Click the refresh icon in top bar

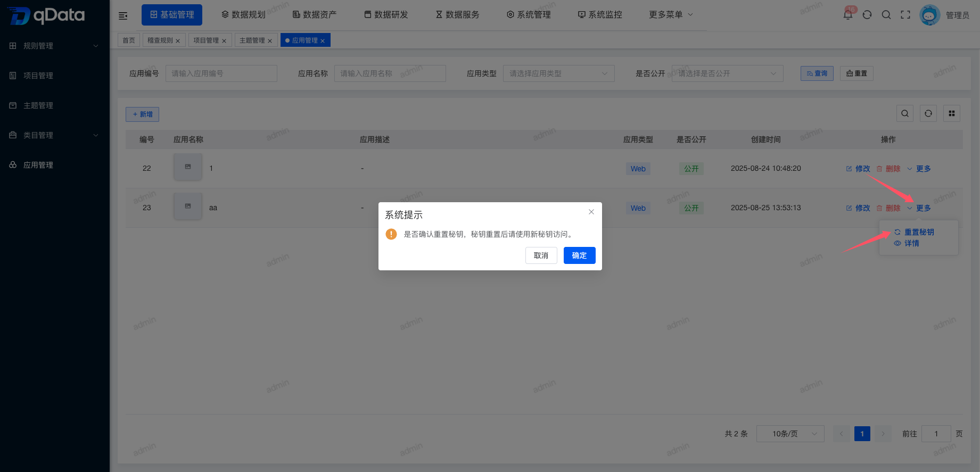pyautogui.click(x=867, y=15)
